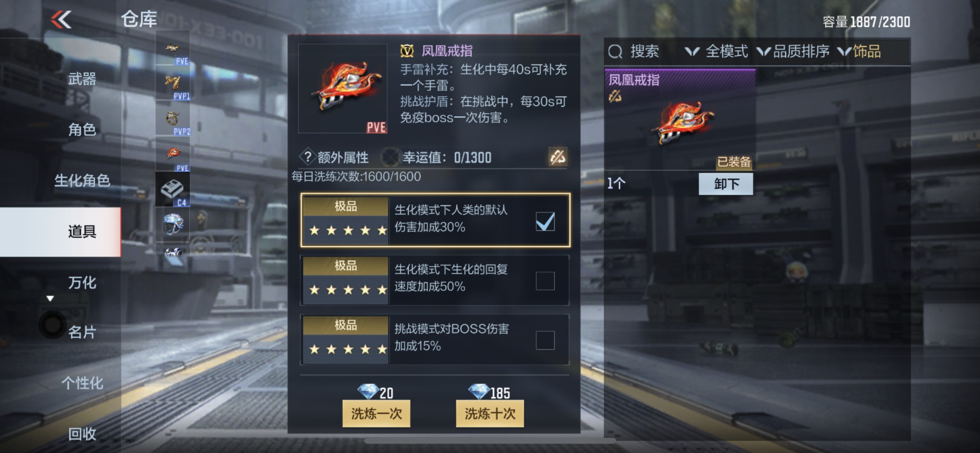Click the 洗炼一次 button
The image size is (980, 453).
tap(376, 414)
